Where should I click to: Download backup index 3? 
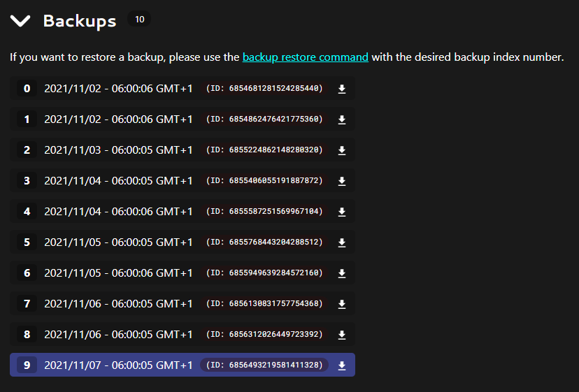342,181
